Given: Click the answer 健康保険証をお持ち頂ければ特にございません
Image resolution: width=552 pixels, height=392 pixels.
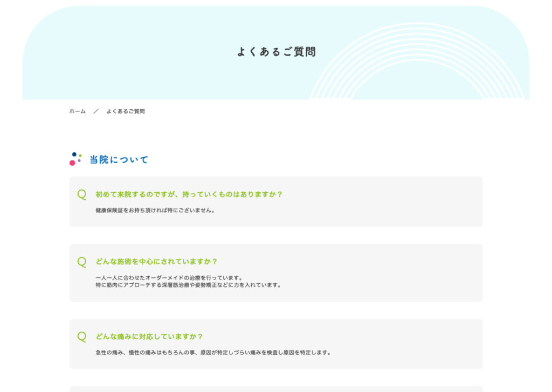Looking at the screenshot, I should pos(155,211).
